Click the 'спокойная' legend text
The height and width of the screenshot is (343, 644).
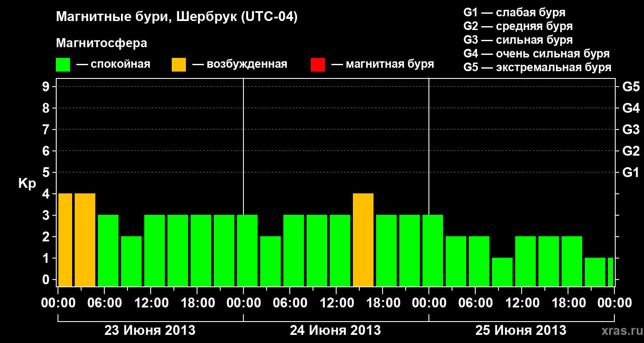(120, 65)
